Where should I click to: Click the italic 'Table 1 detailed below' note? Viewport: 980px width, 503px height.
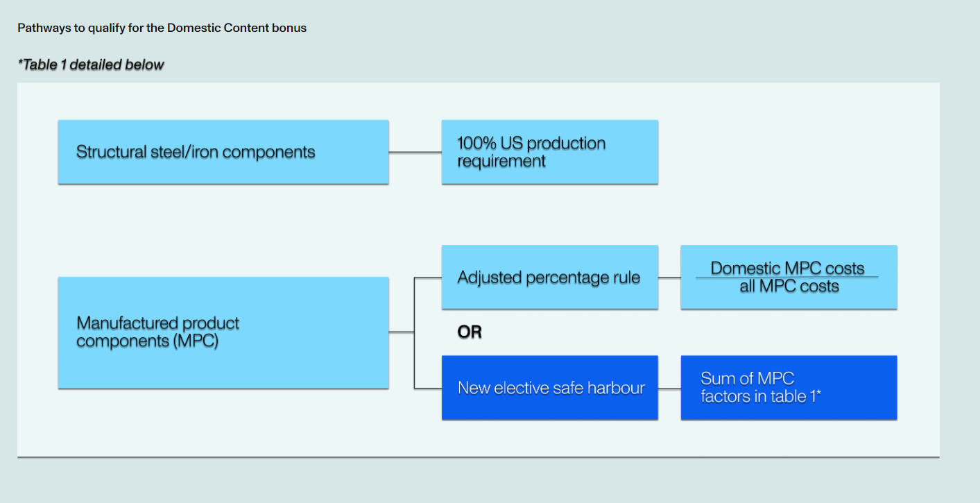point(91,65)
